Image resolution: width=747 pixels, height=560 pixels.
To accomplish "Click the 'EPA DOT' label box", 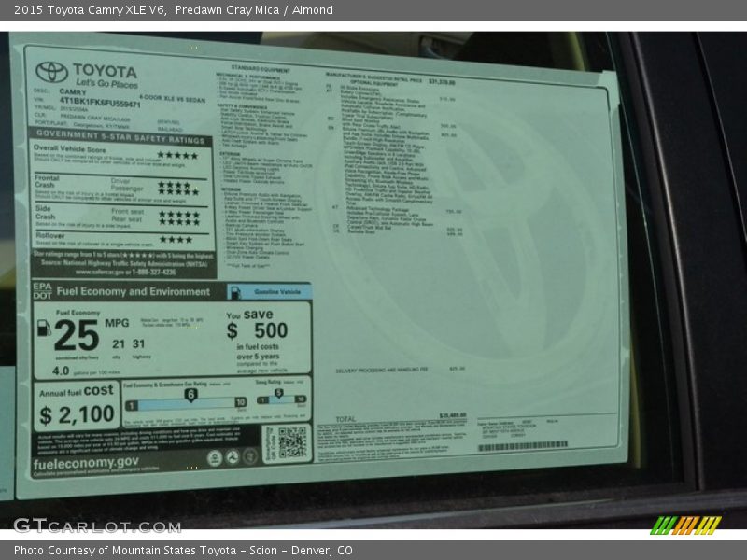I will [42, 291].
